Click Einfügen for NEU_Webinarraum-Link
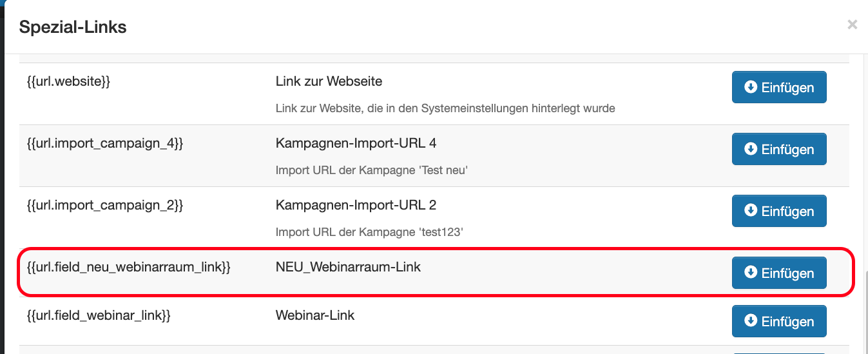Viewport: 868px width, 354px height. point(779,273)
